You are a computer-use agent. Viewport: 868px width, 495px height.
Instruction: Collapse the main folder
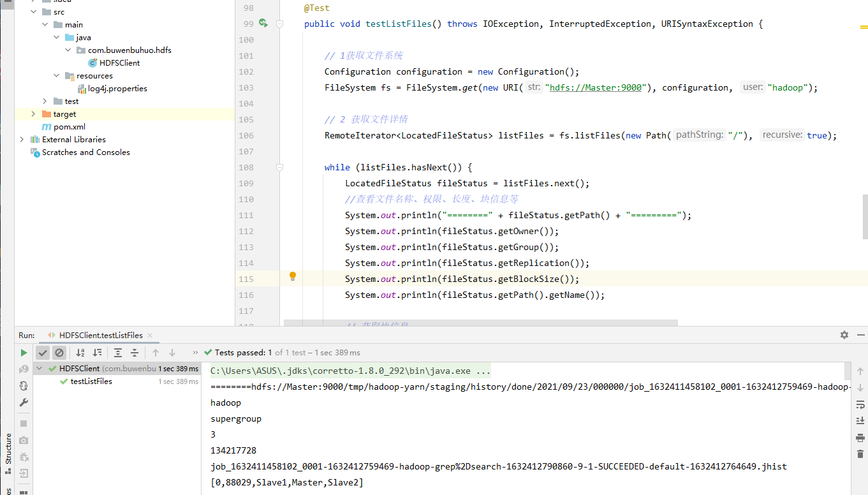45,24
